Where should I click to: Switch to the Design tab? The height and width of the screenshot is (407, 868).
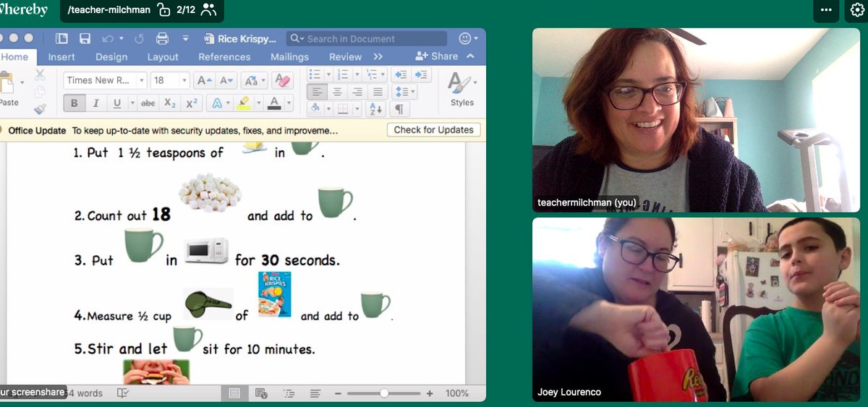(x=111, y=56)
